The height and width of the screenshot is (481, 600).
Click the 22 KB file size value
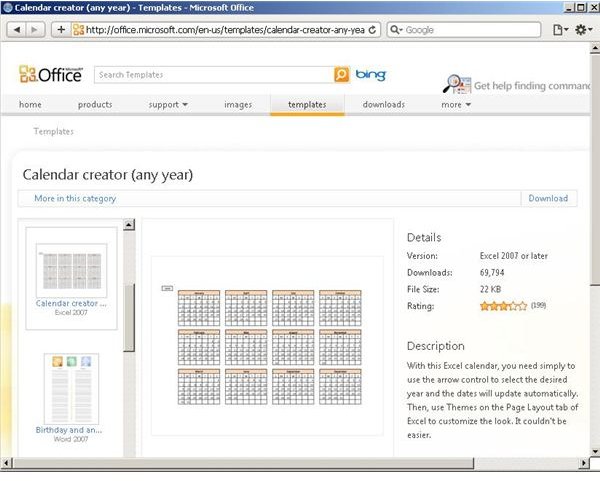[491, 289]
